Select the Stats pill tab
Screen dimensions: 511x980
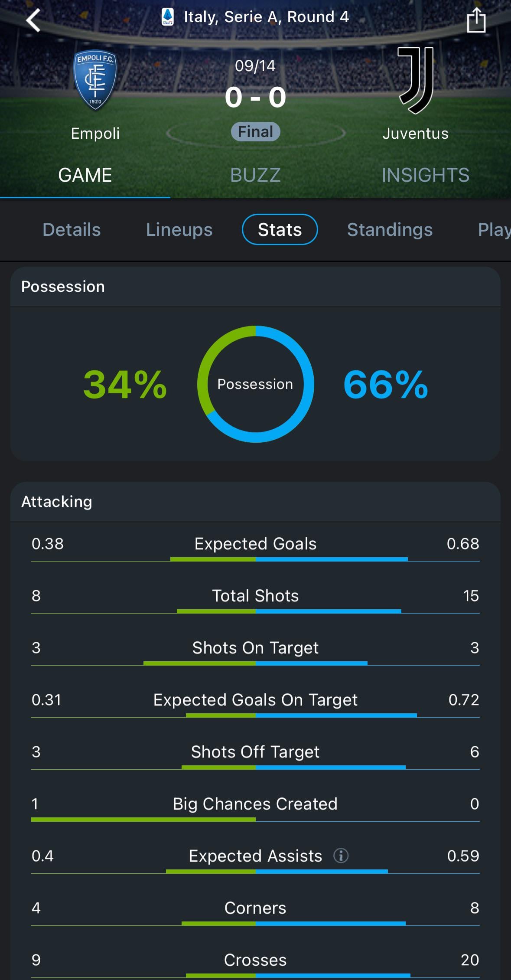tap(280, 229)
